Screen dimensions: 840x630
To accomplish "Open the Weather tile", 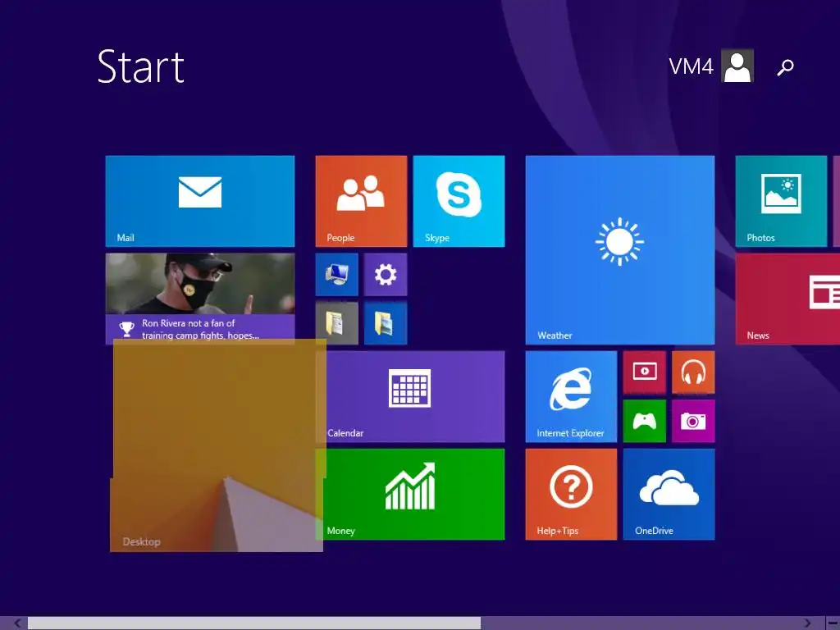I will (x=620, y=249).
